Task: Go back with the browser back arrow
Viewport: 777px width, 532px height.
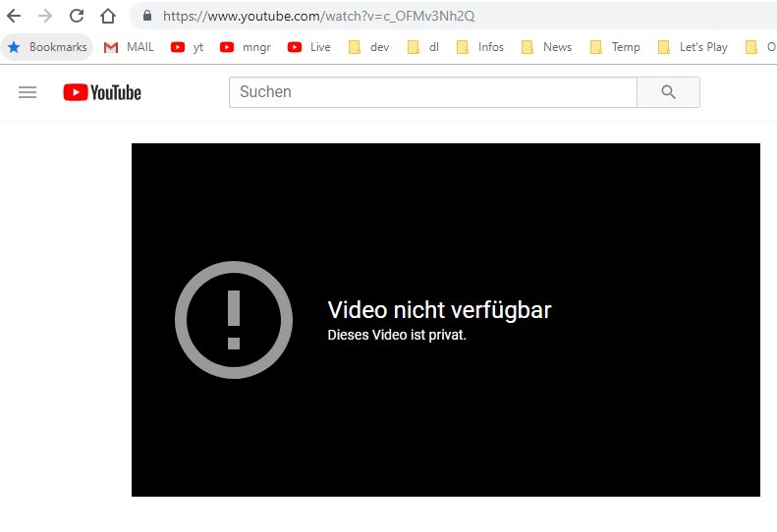Action: point(14,16)
